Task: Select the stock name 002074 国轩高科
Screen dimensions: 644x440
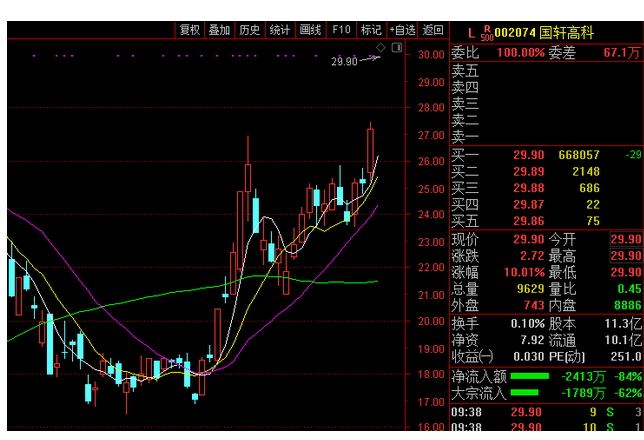Action: coord(544,32)
